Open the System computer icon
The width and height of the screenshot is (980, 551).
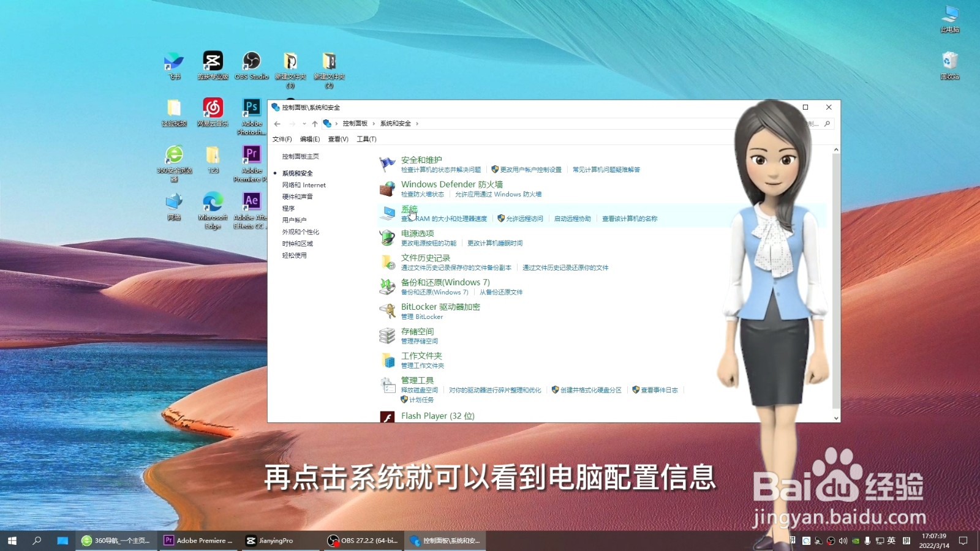click(387, 213)
